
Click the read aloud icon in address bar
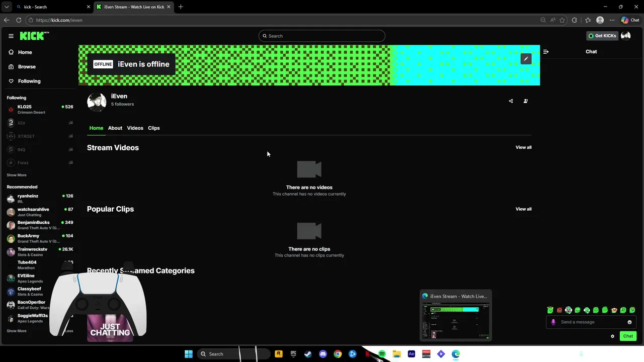point(553,20)
